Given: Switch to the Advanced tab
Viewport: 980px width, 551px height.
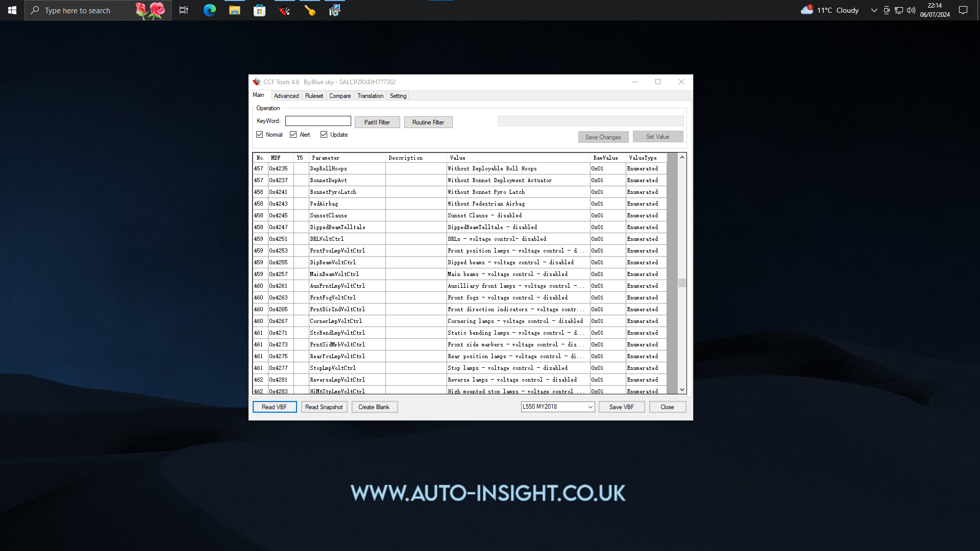Looking at the screenshot, I should (x=286, y=95).
